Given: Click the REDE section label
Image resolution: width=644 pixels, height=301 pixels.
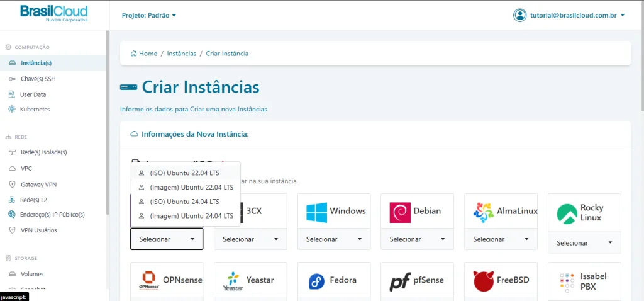Looking at the screenshot, I should click(x=21, y=137).
